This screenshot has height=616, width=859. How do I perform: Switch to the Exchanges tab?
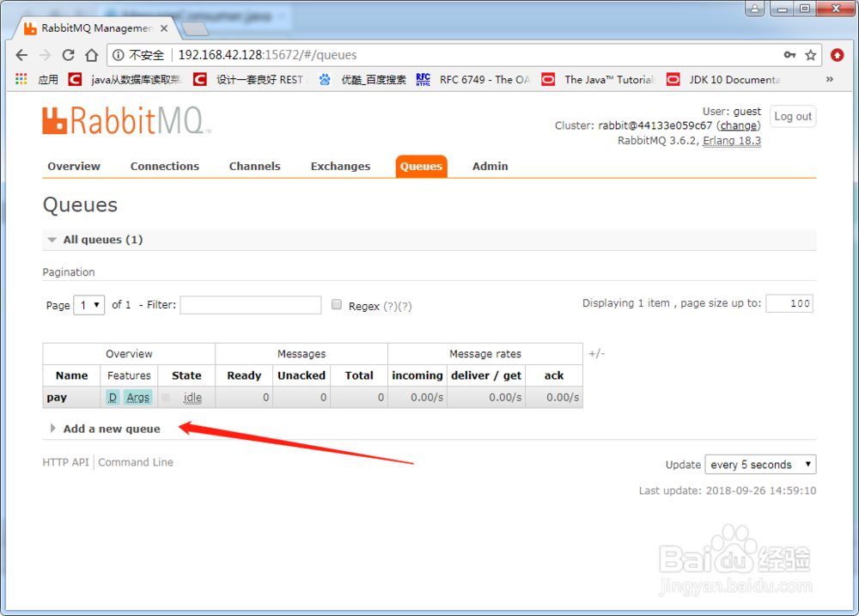tap(340, 166)
